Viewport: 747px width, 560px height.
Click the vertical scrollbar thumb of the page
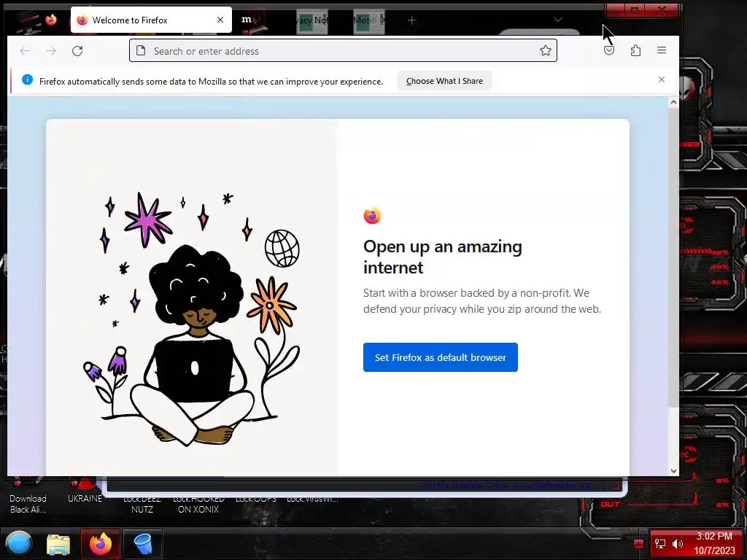click(x=673, y=257)
